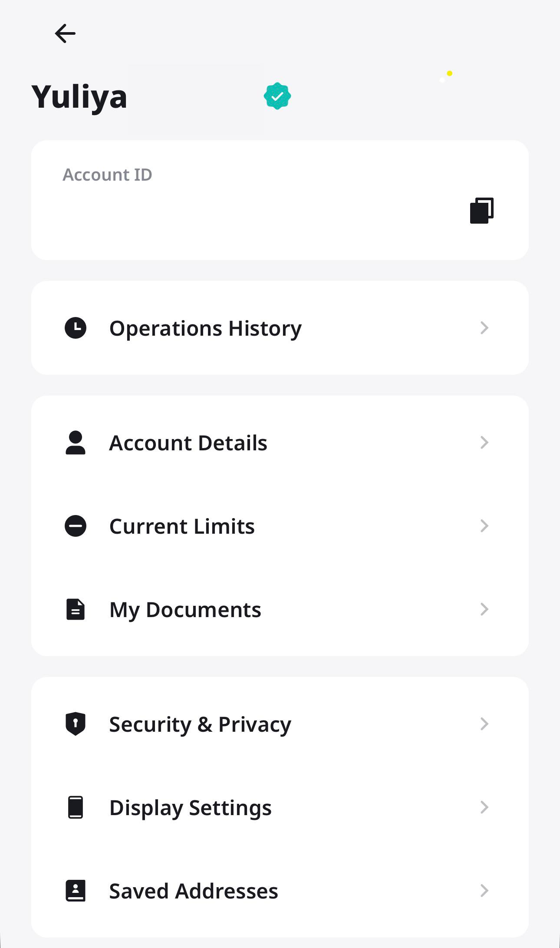Tap the clock icon for Operations History
Screen dimensions: 560x948
(76, 328)
